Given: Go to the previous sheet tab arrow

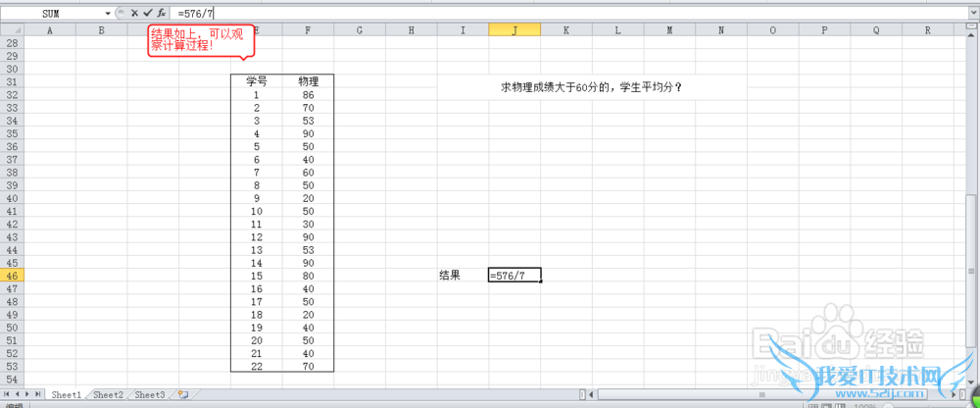Looking at the screenshot, I should pyautogui.click(x=17, y=394).
